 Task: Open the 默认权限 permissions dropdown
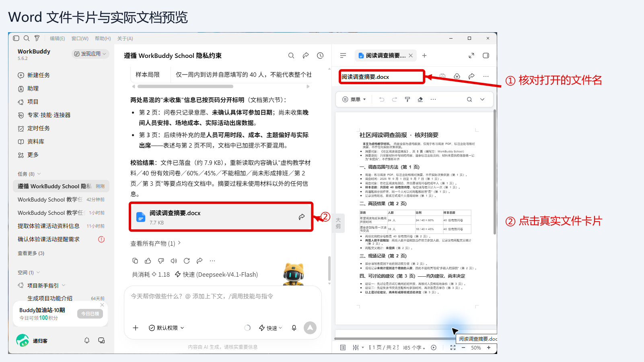pos(167,328)
